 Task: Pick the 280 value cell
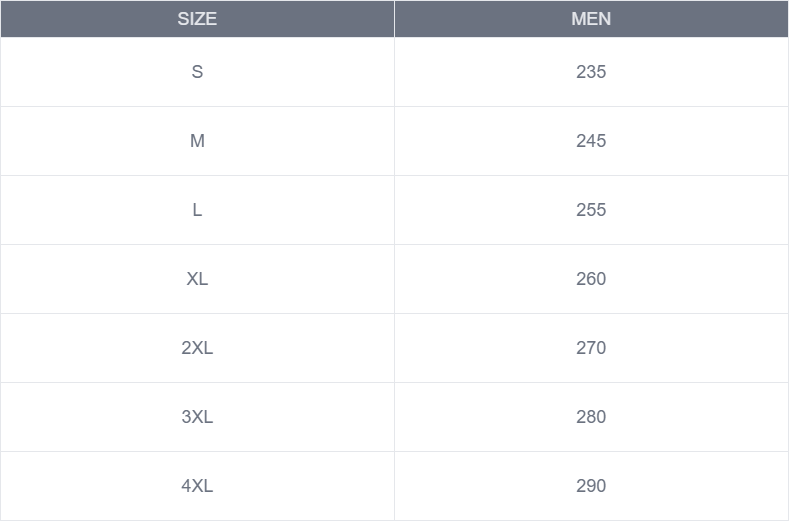pyautogui.click(x=591, y=417)
